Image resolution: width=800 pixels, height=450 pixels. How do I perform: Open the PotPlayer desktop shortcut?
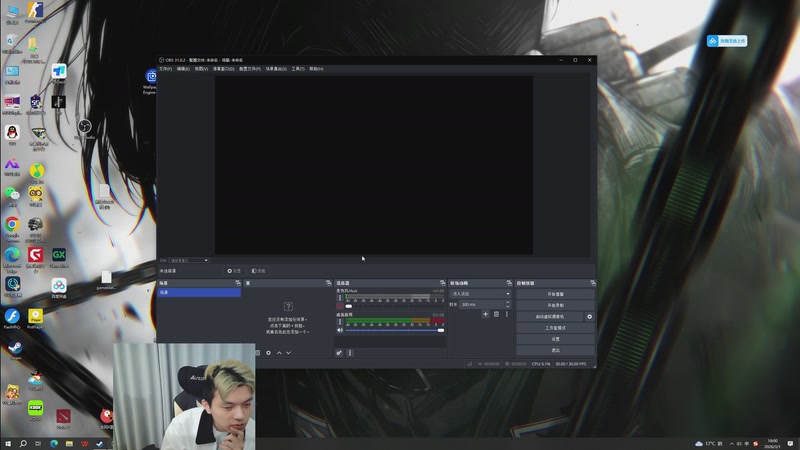(x=35, y=319)
